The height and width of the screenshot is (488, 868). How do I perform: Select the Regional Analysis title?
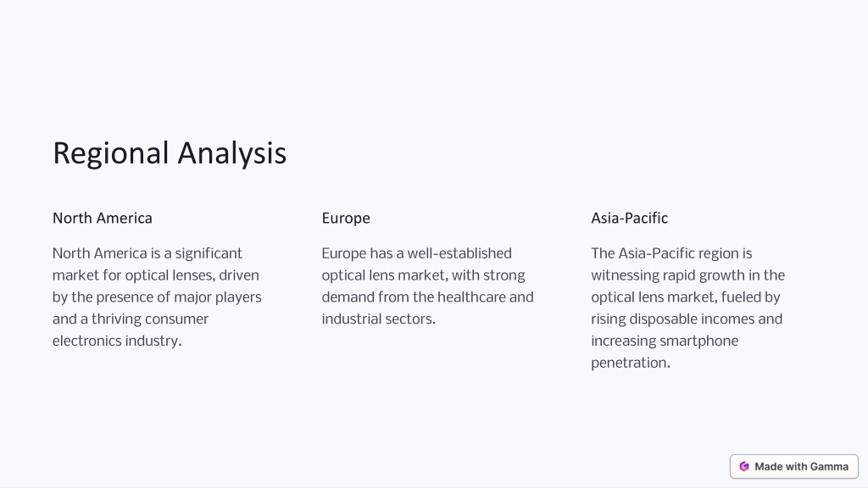(170, 153)
